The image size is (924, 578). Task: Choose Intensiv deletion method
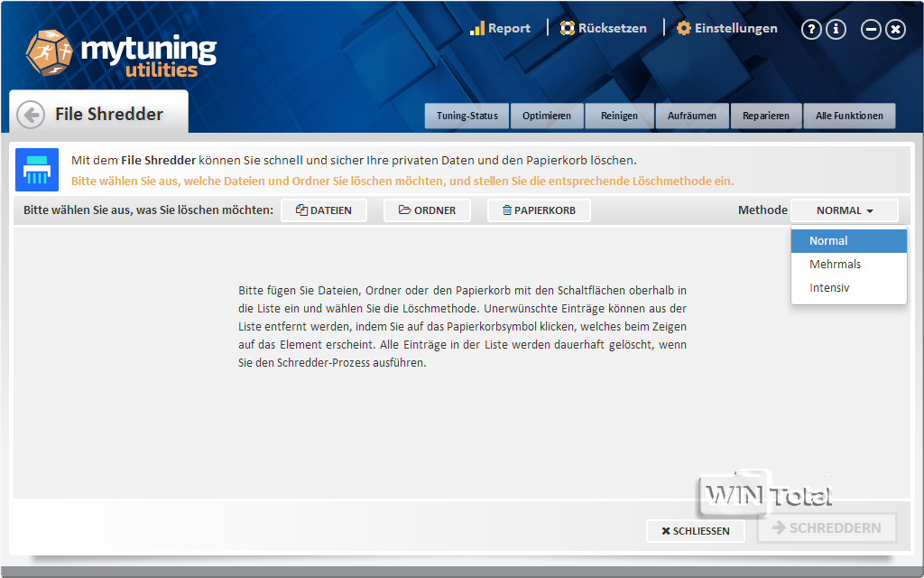848,288
